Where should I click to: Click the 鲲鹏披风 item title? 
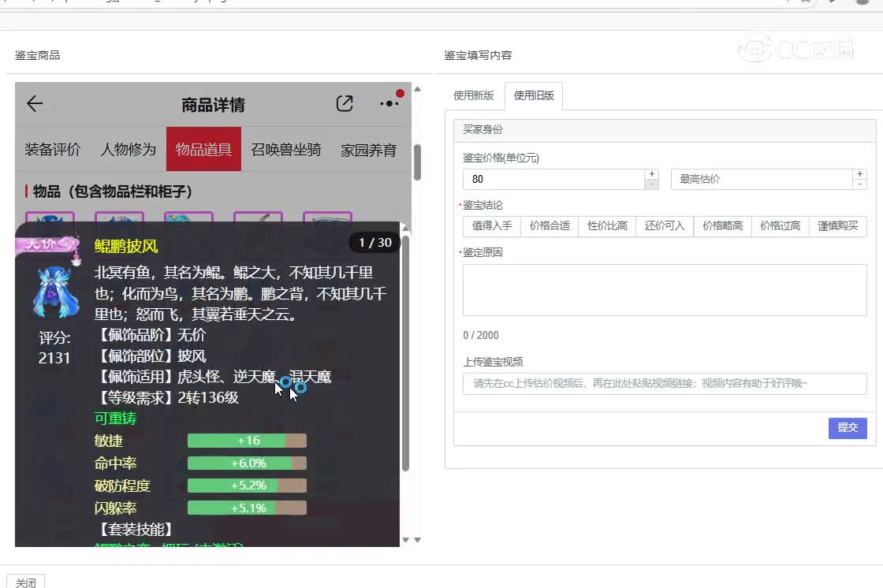[126, 246]
